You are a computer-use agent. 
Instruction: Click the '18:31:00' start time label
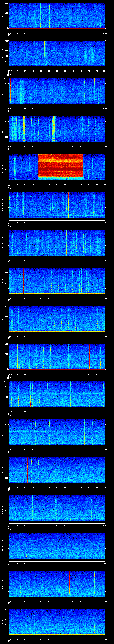[9, 601]
